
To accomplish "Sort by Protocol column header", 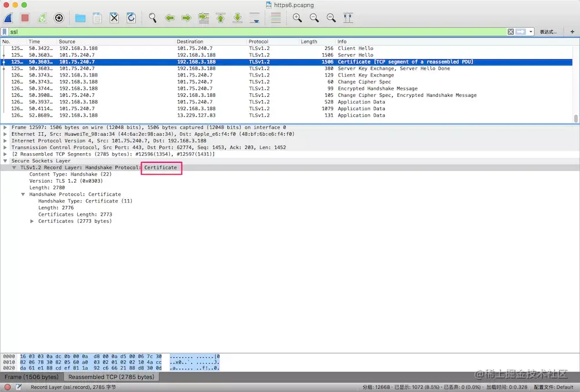I will 273,41.
